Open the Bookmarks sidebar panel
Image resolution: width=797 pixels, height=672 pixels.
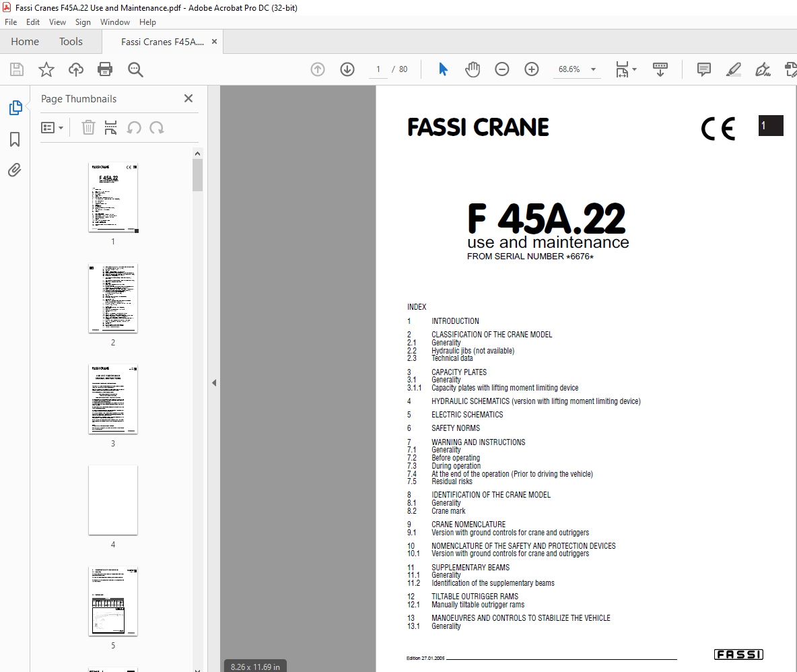point(15,139)
